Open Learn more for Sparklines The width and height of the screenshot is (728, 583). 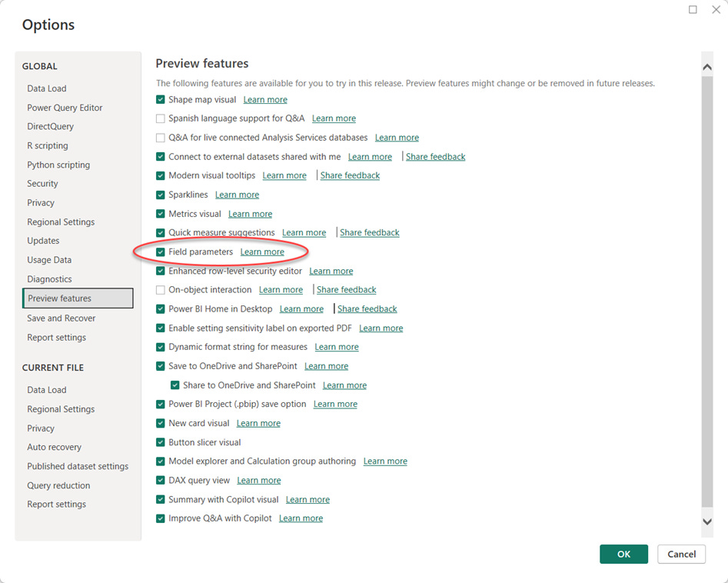[x=237, y=195]
